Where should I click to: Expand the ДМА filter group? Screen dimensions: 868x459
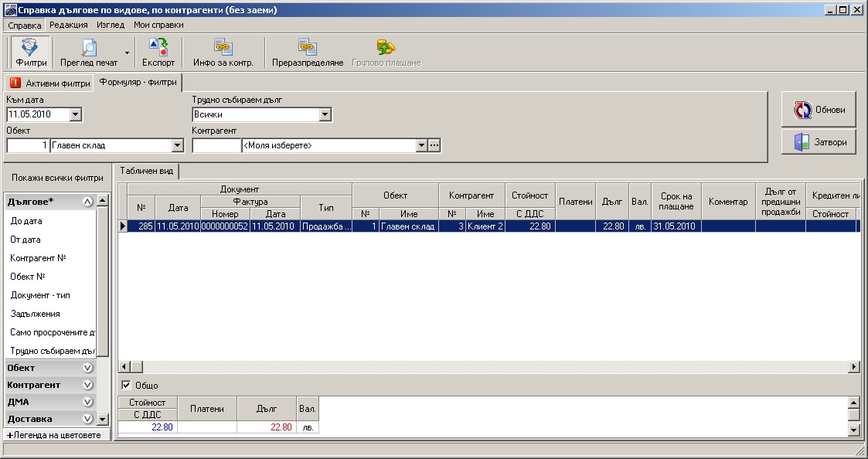pyautogui.click(x=87, y=402)
